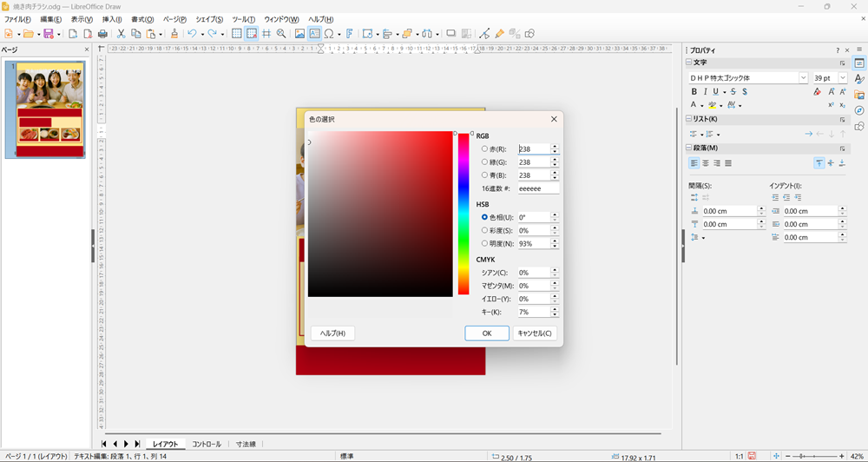868x462 pixels.
Task: Toggle the left paragraph alignment button
Action: point(694,163)
